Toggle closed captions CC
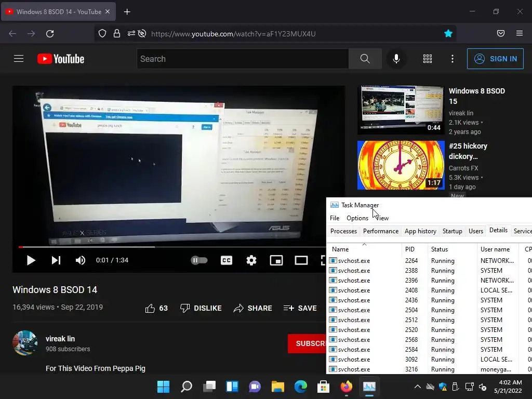This screenshot has width=532, height=399. point(227,260)
